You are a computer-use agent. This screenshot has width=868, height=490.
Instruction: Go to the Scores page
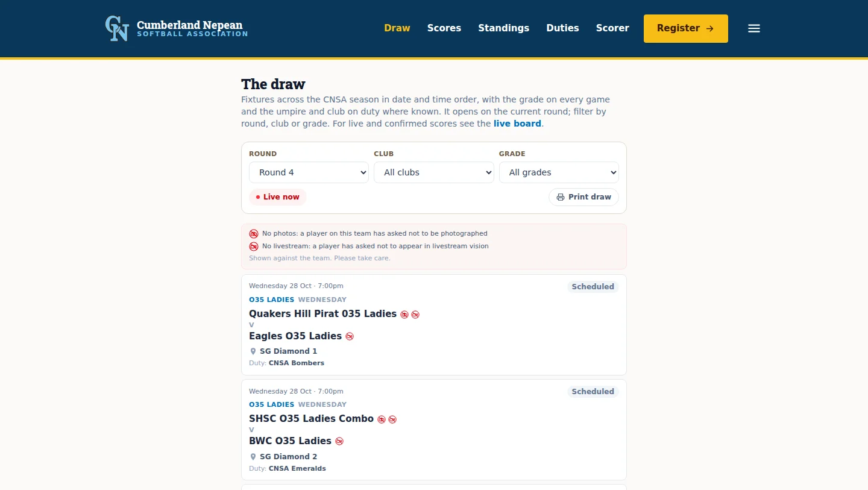click(x=444, y=28)
